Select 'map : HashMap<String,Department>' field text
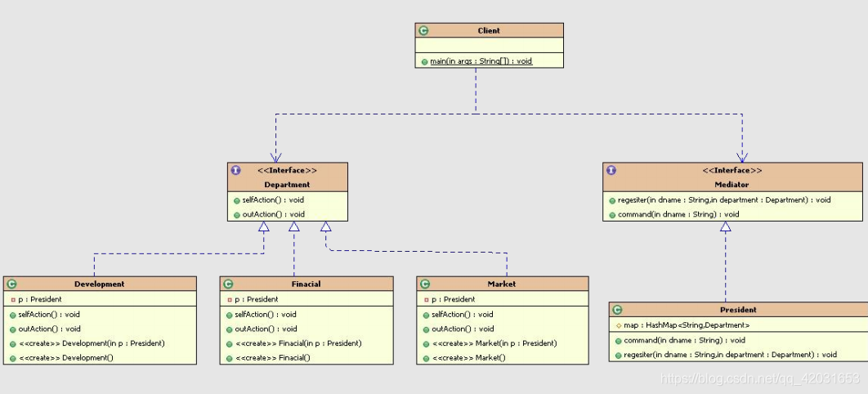The height and width of the screenshot is (394, 868). pos(687,326)
